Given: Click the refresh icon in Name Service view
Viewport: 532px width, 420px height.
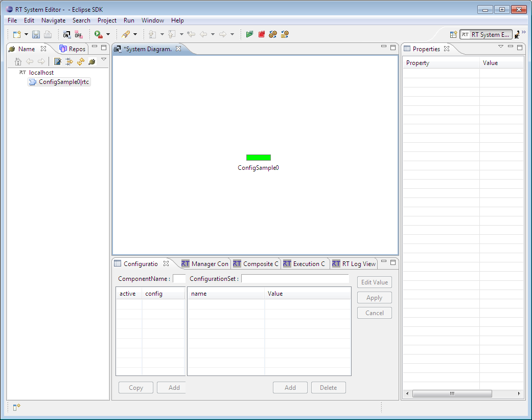Looking at the screenshot, I should point(81,61).
